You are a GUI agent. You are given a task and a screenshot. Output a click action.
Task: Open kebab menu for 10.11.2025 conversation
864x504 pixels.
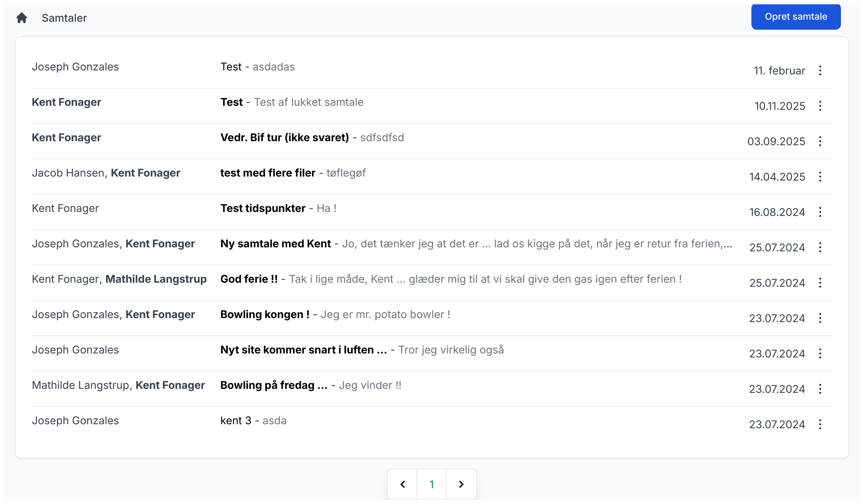pyautogui.click(x=820, y=106)
